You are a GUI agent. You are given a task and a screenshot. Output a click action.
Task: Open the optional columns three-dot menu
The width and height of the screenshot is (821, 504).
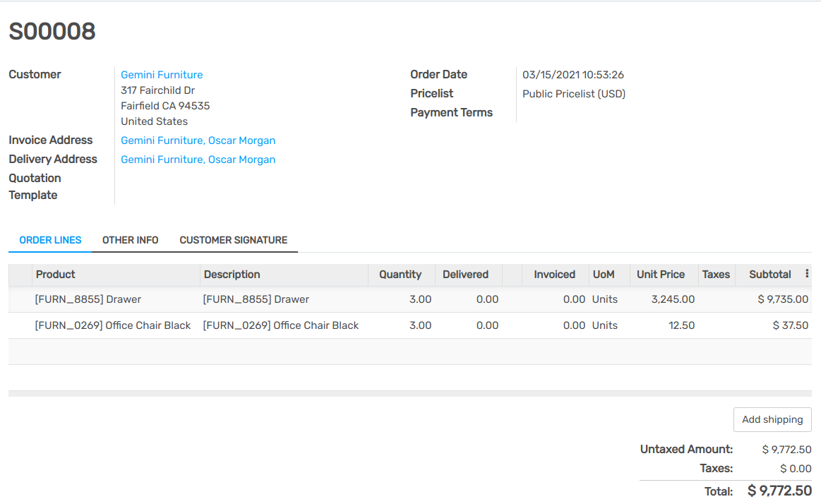(807, 274)
